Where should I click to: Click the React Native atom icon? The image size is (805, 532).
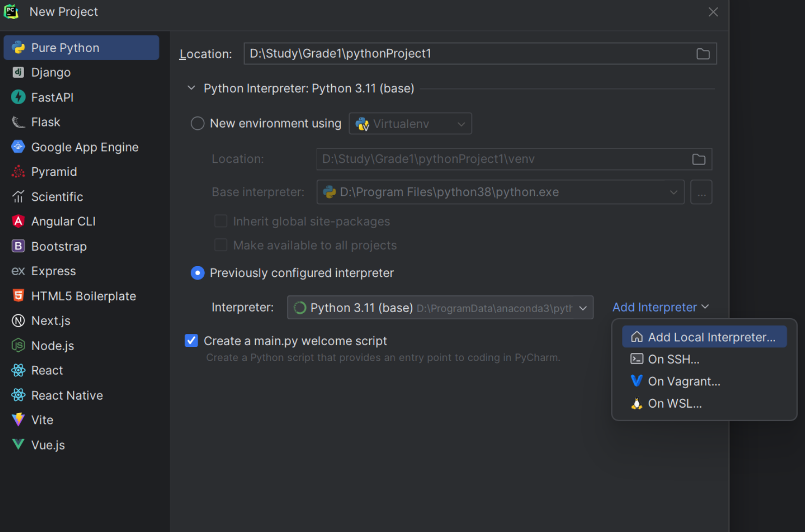click(18, 395)
